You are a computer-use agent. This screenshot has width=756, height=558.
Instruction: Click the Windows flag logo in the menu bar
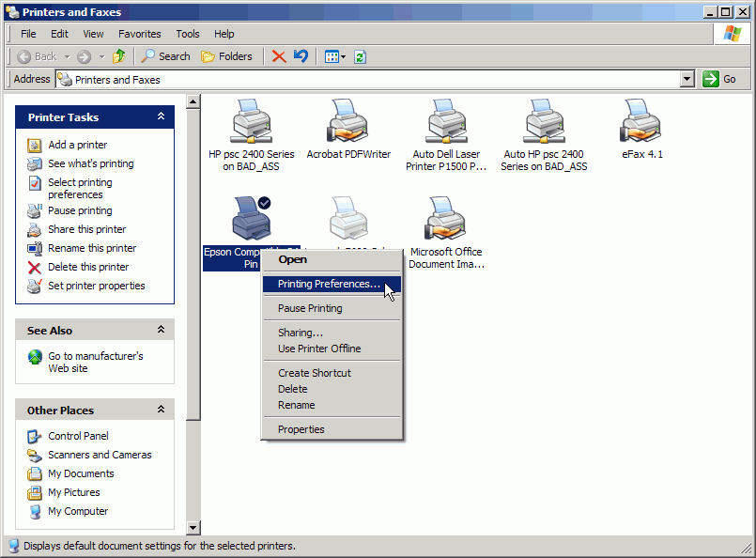tap(732, 34)
